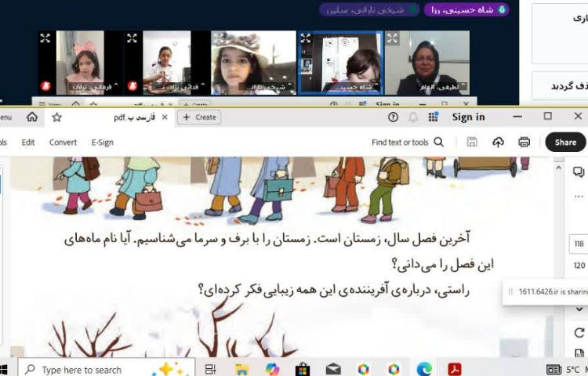Open the three-dots more options in right rail
Screen dimensions: 588x376
coord(579,197)
